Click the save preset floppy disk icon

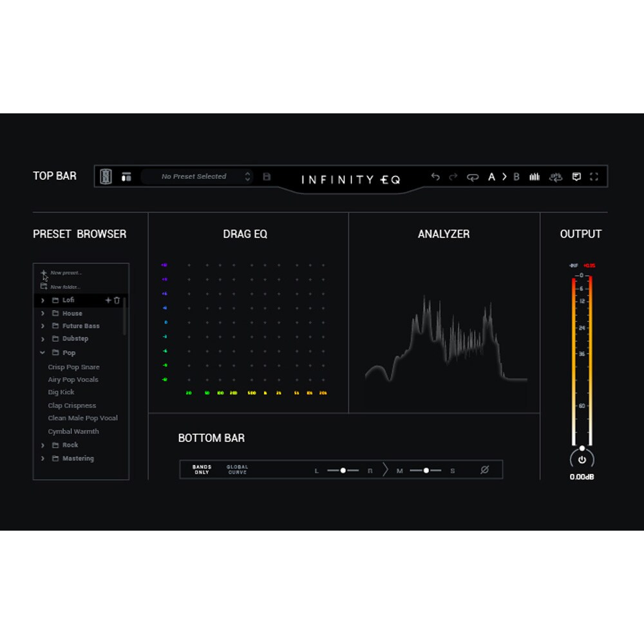coord(267,176)
